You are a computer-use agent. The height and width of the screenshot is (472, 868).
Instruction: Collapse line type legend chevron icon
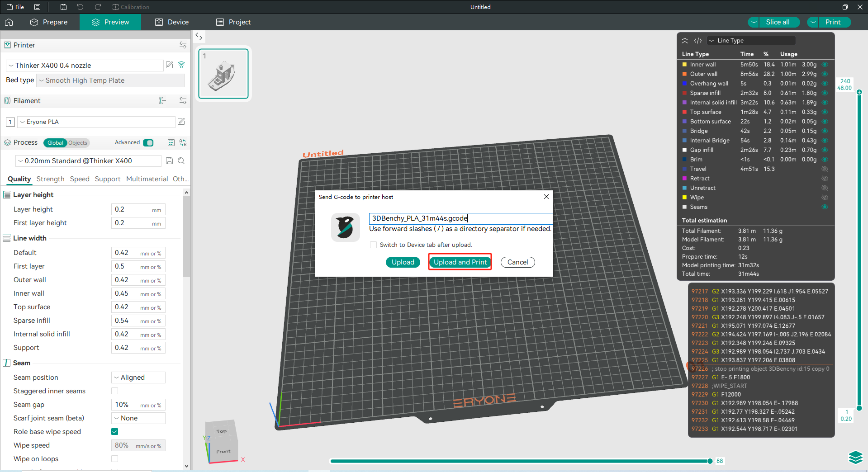[685, 41]
